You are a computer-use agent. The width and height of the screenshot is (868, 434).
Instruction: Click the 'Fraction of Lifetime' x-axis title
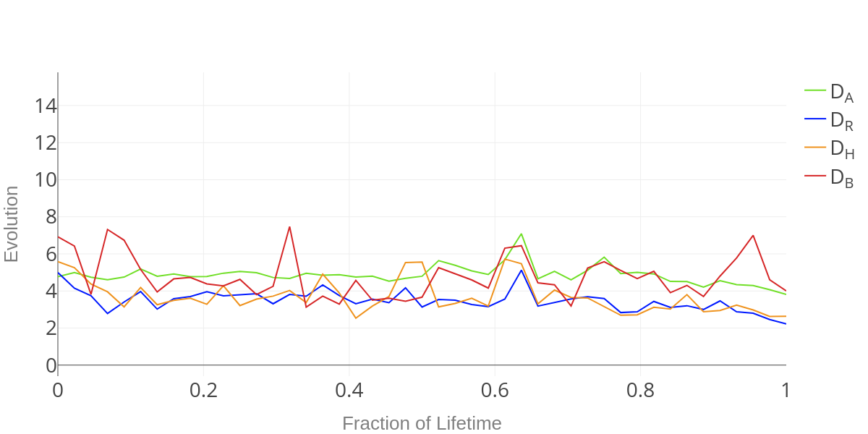422,423
